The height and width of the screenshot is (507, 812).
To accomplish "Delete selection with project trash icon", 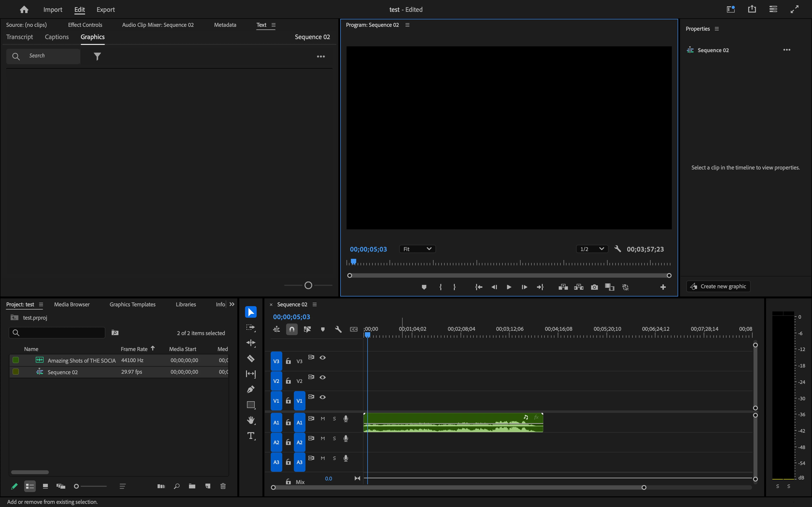I will coord(223,486).
